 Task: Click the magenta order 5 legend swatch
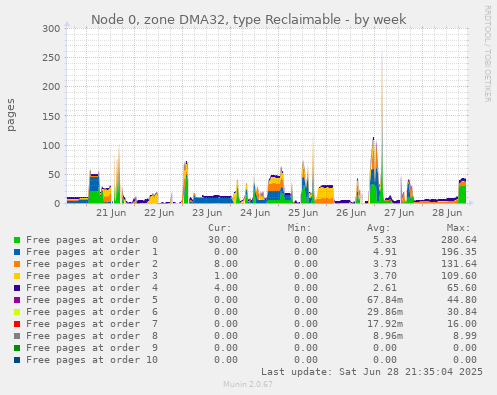tap(17, 300)
